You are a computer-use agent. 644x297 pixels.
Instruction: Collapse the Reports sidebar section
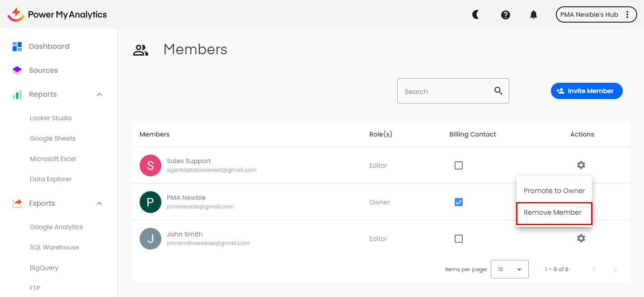99,94
